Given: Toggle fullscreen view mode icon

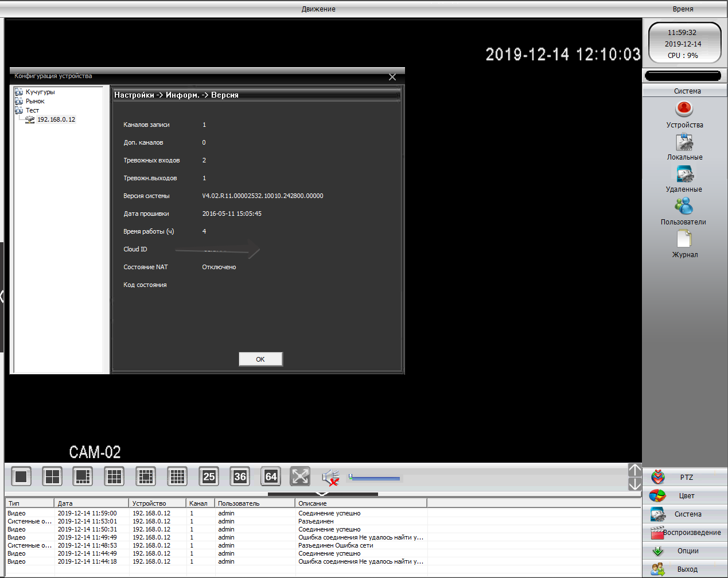Looking at the screenshot, I should [300, 476].
